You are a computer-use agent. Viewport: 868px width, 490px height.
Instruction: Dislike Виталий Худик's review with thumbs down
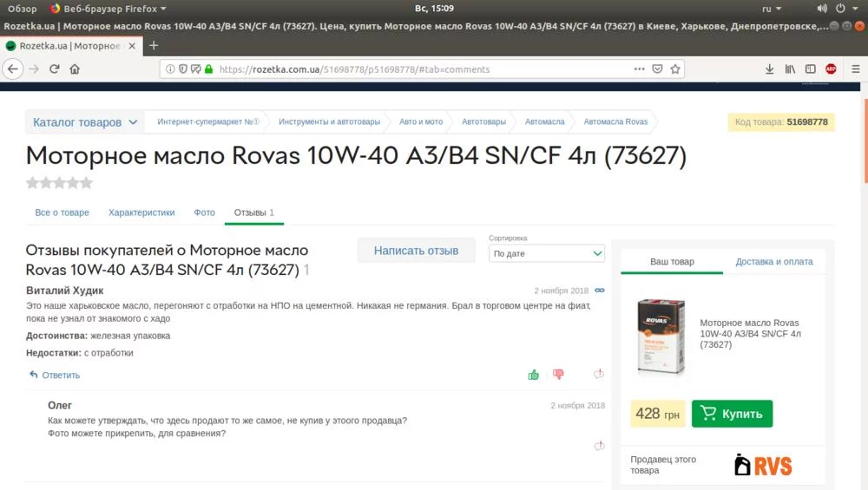pyautogui.click(x=558, y=375)
